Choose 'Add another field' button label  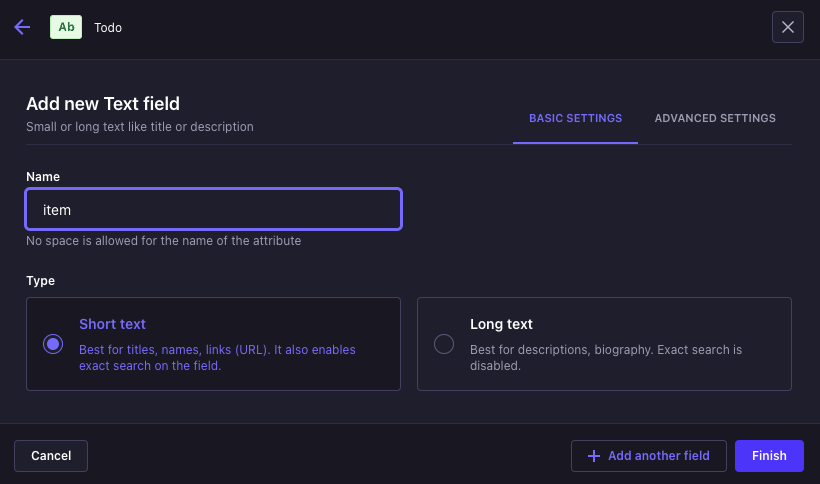[658, 456]
